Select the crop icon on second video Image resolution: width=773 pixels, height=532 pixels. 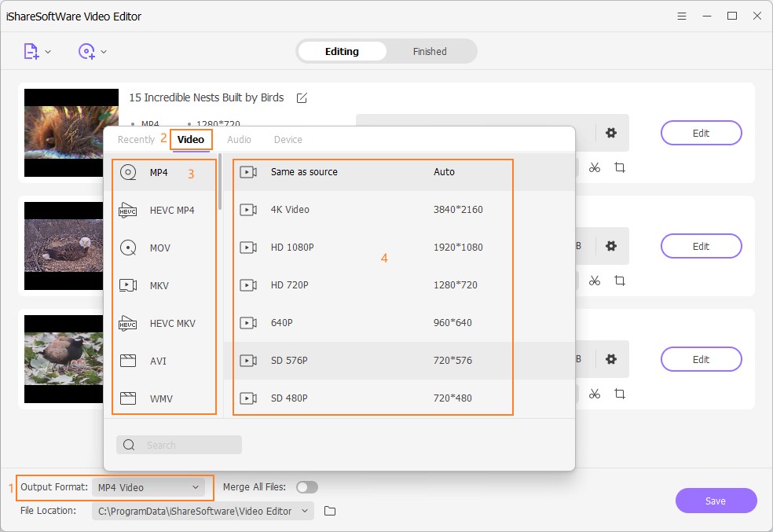pos(620,281)
